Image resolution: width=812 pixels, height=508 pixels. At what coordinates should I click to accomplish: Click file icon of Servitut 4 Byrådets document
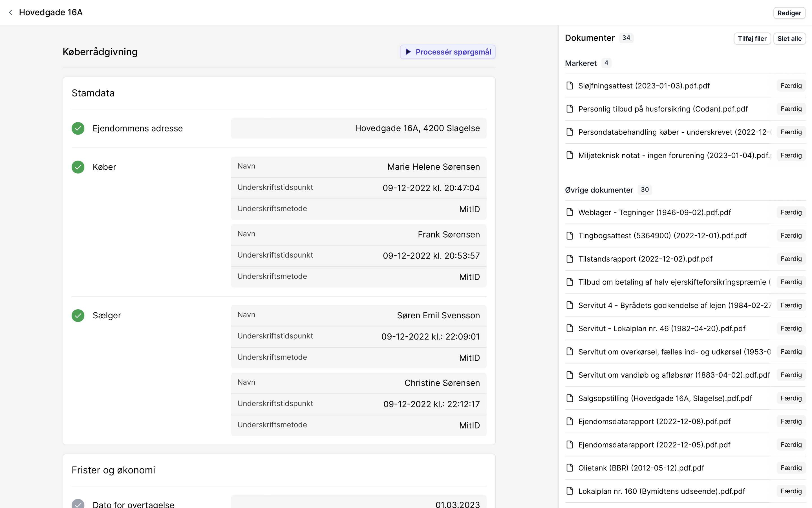570,305
